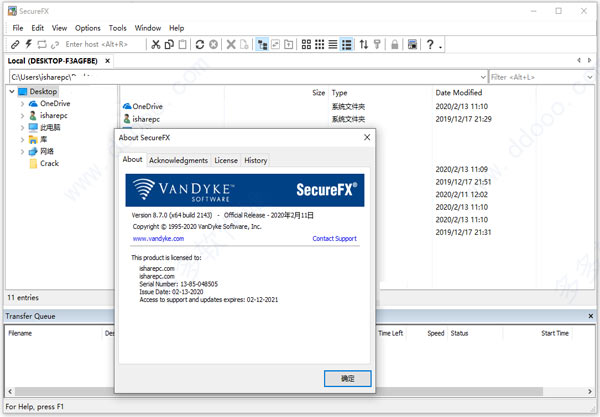Switch to Acknowledgments tab in About dialog

pos(178,160)
